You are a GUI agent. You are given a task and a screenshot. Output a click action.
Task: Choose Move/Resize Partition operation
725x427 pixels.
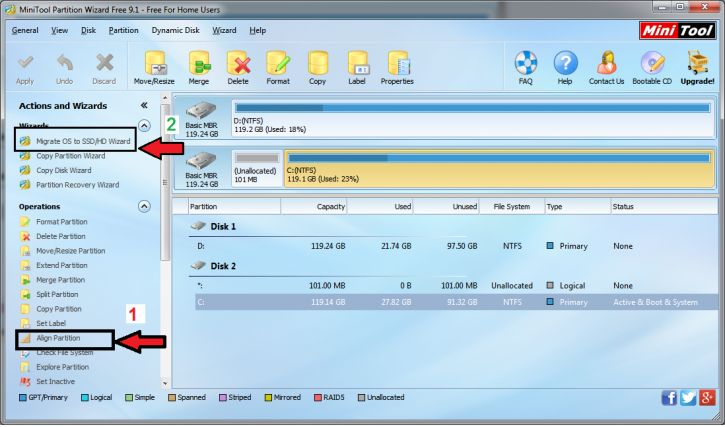point(63,251)
